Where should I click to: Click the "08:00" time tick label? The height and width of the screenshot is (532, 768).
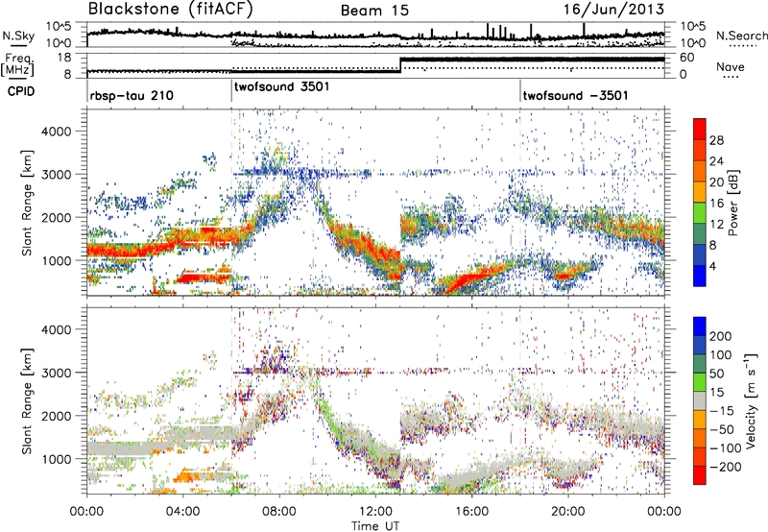(278, 512)
